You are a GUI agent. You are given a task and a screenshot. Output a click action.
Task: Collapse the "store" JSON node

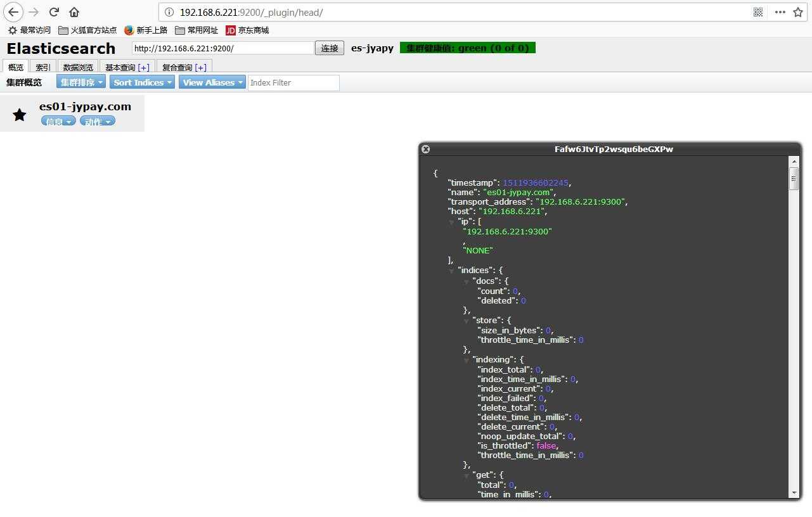pos(467,321)
